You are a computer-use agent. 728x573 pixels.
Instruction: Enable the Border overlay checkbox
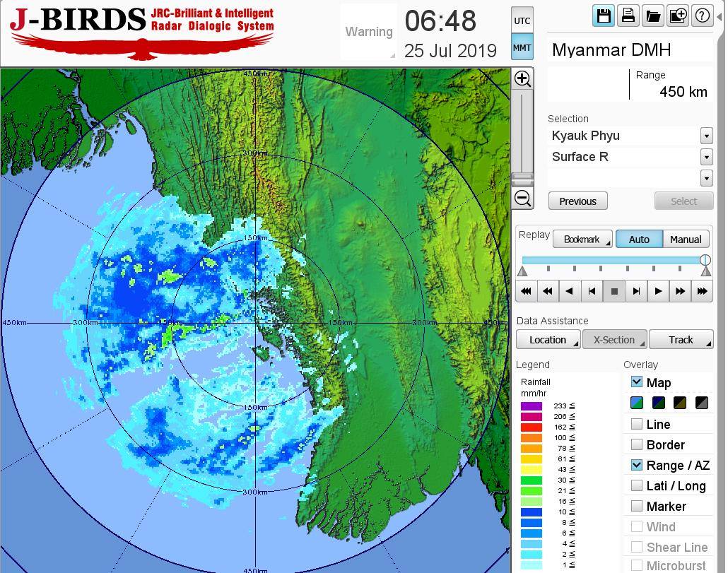[637, 444]
